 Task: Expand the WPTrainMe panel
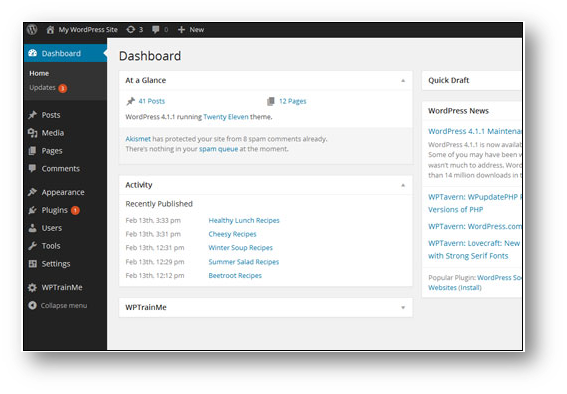point(403,308)
